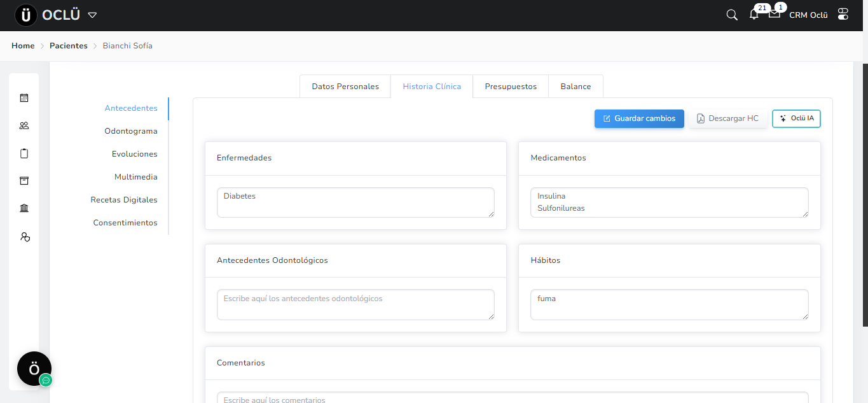
Task: Click the Oclü IA button
Action: 796,118
